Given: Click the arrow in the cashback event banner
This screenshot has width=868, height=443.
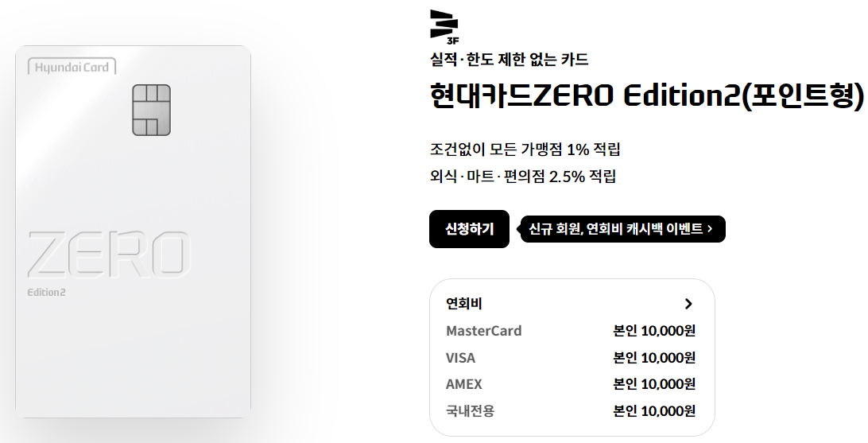Looking at the screenshot, I should click(711, 229).
